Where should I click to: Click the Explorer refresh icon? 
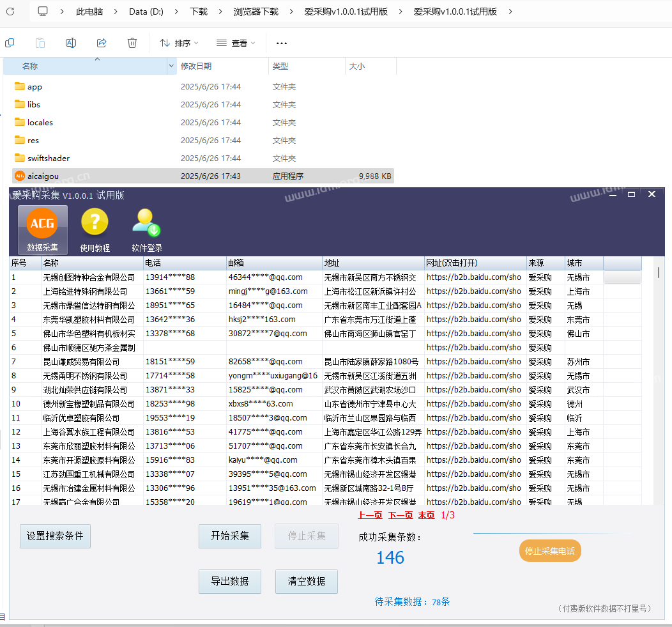coord(10,12)
